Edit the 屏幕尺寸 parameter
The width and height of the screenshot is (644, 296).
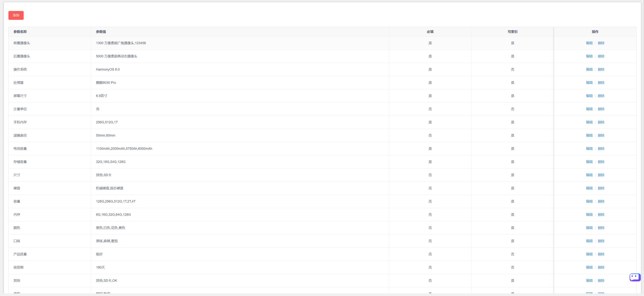click(589, 96)
